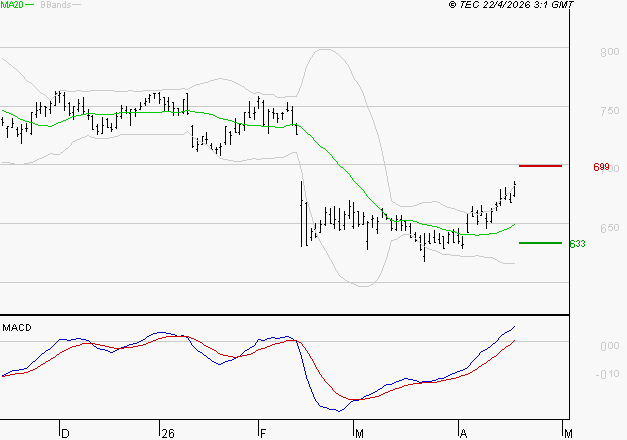Click the green 633 support value
This screenshot has width=627, height=440.
[x=577, y=244]
